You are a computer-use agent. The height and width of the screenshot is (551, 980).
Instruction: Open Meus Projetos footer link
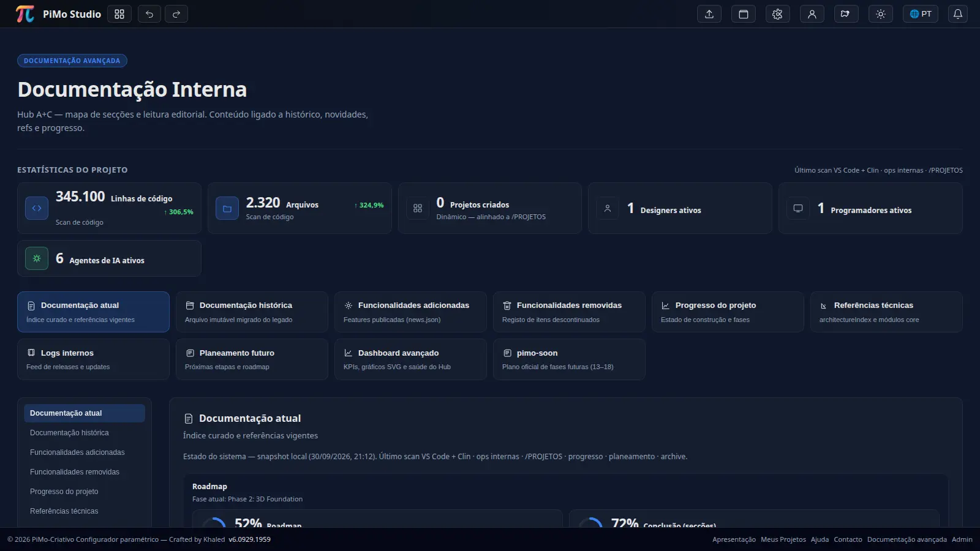(x=783, y=539)
